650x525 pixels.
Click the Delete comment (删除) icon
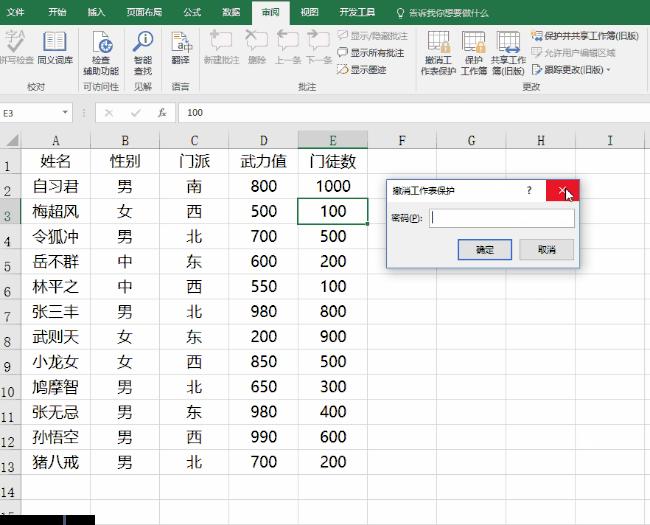click(257, 48)
